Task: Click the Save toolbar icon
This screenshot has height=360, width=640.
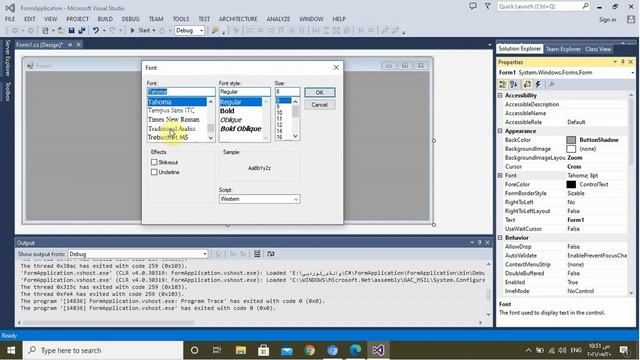Action: point(71,31)
